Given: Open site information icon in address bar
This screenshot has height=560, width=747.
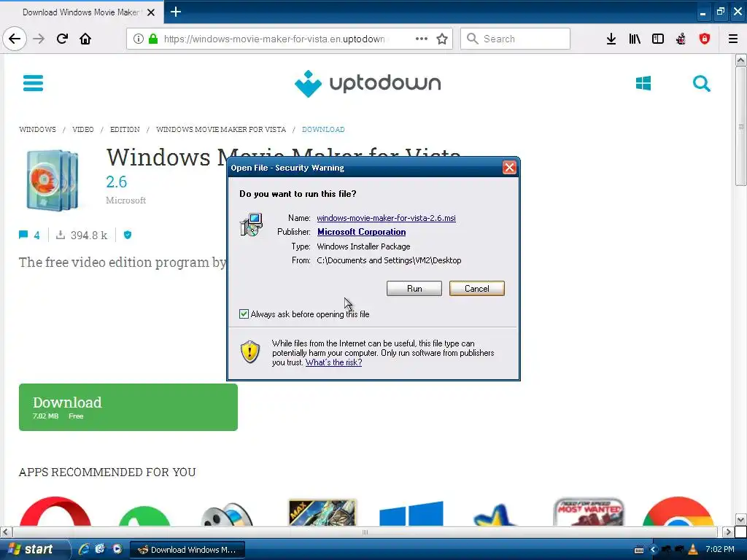Looking at the screenshot, I should pos(138,39).
